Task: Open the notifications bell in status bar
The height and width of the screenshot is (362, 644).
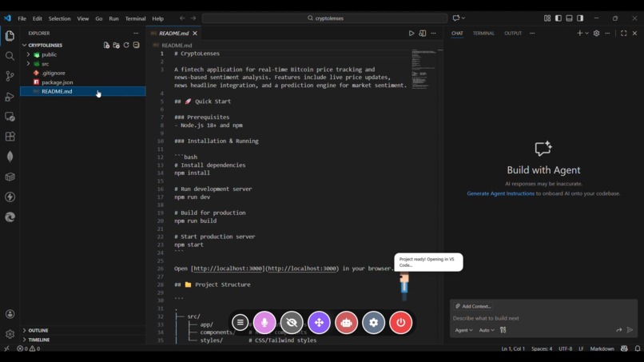Action: click(638, 348)
